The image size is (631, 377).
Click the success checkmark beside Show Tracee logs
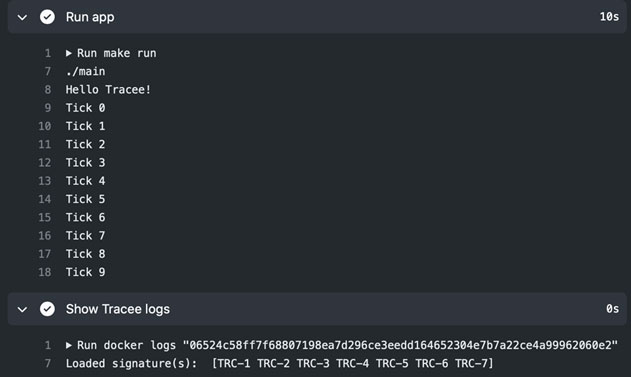coord(47,309)
